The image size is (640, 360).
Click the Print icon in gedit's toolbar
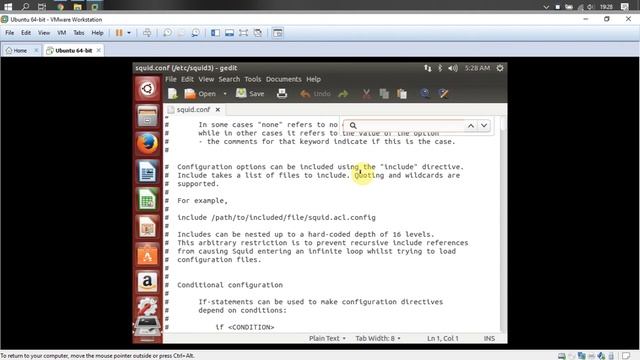282,94
